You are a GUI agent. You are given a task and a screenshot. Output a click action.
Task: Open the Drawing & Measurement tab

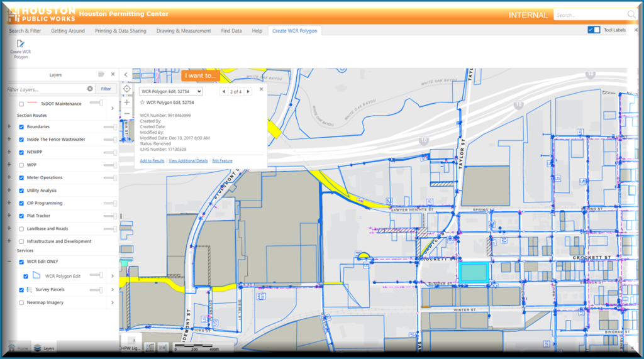coord(183,31)
